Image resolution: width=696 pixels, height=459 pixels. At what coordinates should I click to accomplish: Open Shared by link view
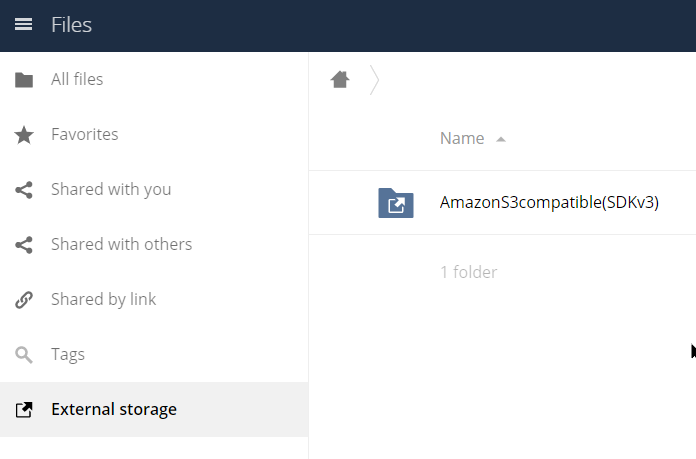tap(154, 300)
